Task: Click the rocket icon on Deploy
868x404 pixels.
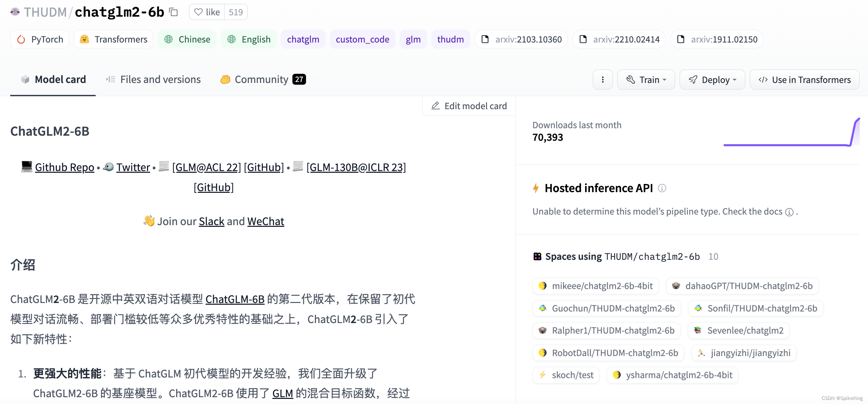Action: (693, 80)
